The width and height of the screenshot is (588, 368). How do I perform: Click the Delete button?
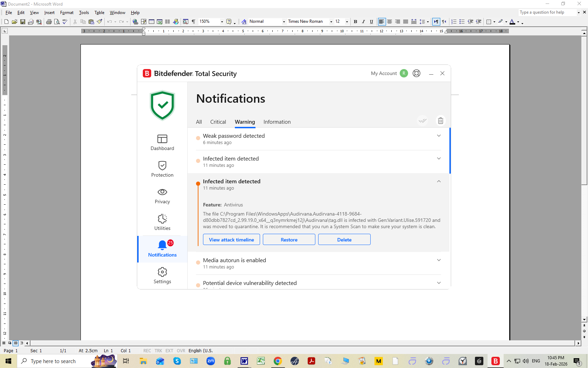344,240
